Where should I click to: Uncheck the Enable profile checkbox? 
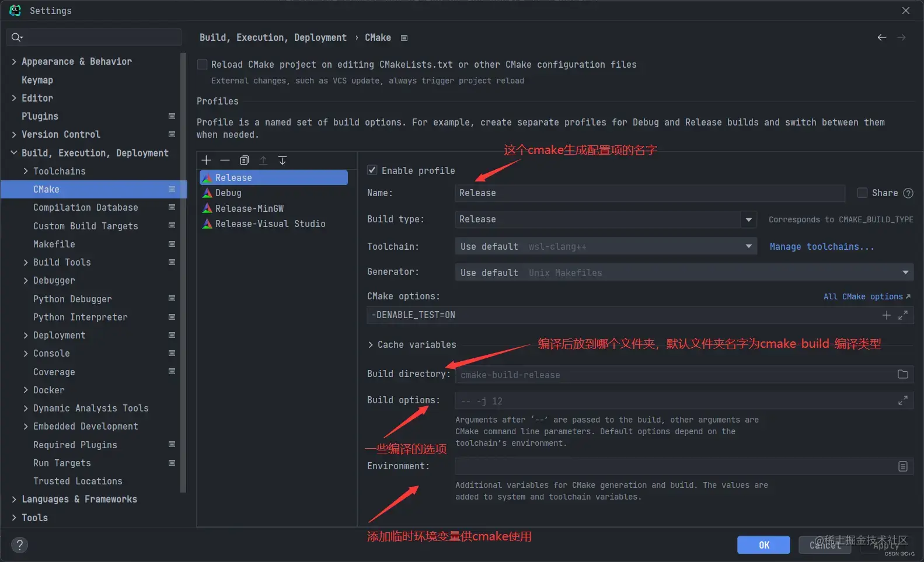pyautogui.click(x=372, y=170)
